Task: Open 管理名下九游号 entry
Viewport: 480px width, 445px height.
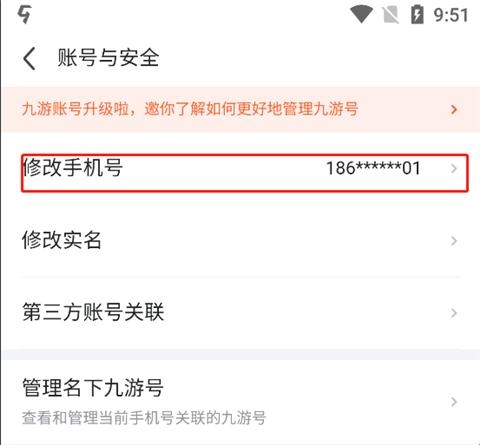Action: coord(240,402)
